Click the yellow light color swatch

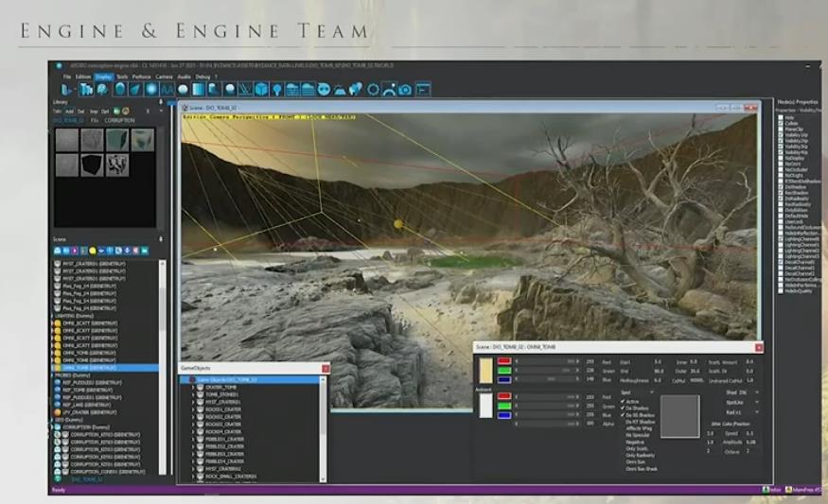(x=485, y=371)
